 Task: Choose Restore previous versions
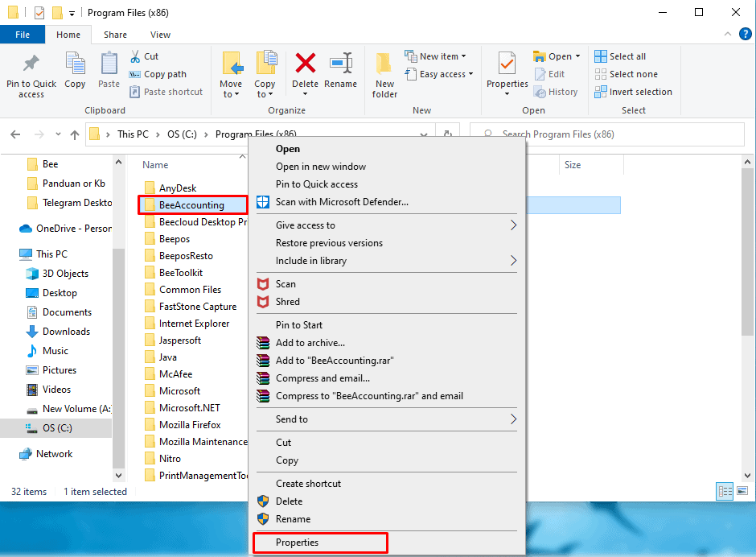click(329, 243)
